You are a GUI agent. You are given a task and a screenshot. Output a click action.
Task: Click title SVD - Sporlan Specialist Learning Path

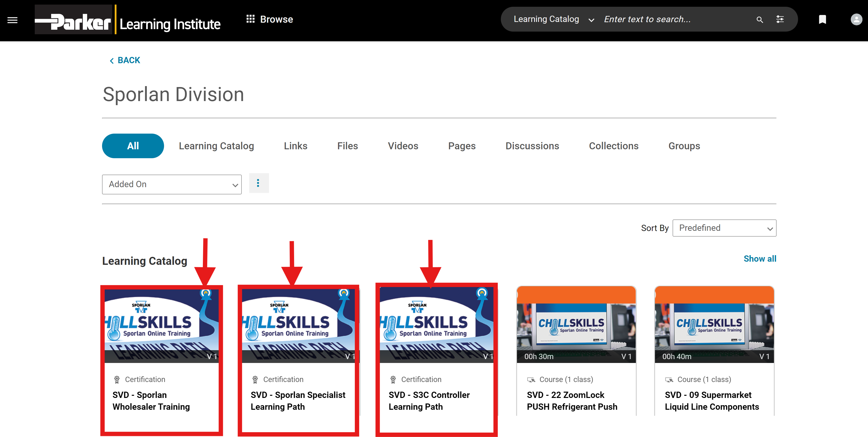pos(298,401)
